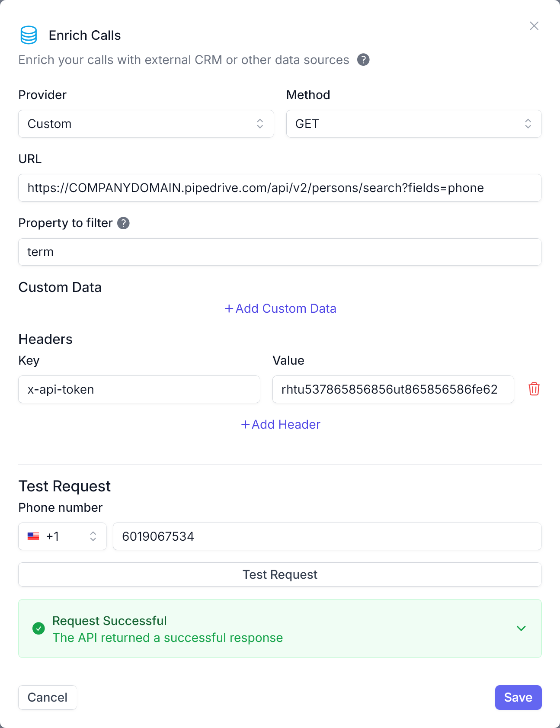Click the phone number field 6019067534

coord(327,536)
